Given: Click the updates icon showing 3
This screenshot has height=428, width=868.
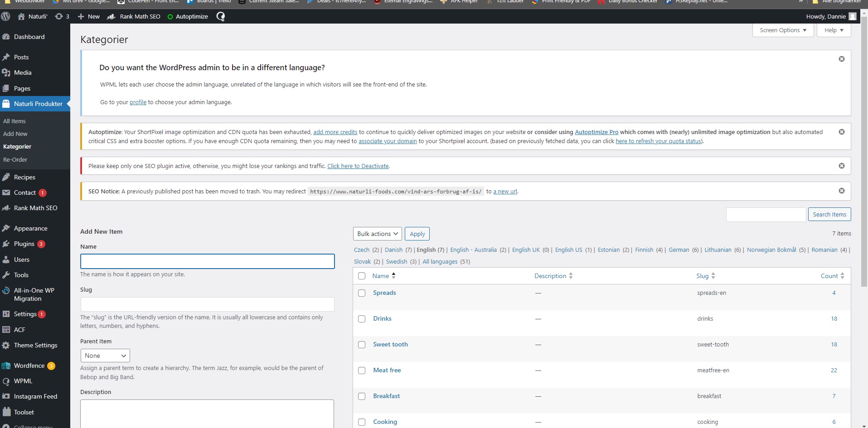Looking at the screenshot, I should click(58, 16).
